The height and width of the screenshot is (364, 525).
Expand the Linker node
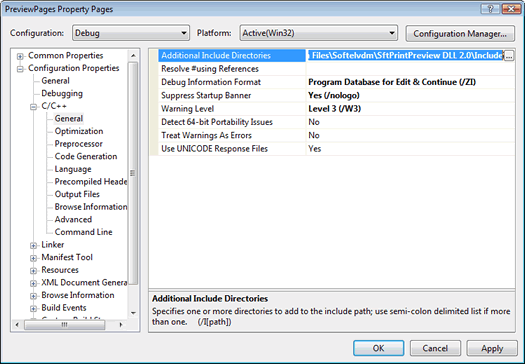point(33,245)
